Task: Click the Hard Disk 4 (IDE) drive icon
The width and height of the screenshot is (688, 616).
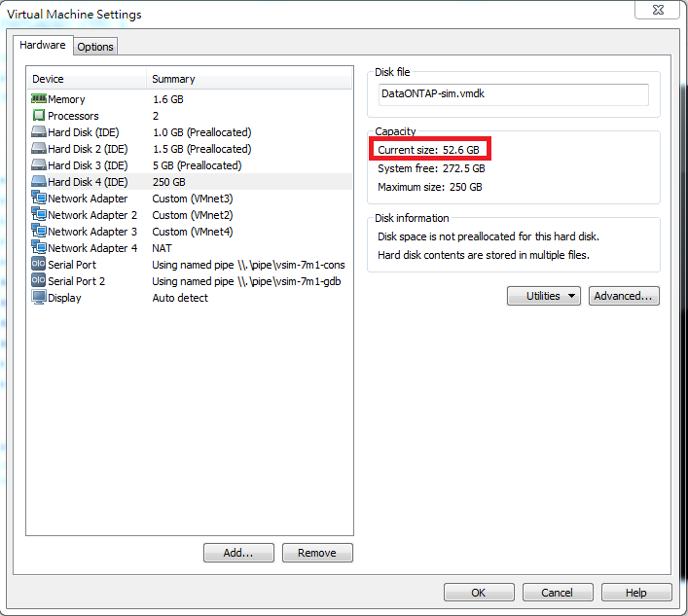Action: click(x=39, y=182)
